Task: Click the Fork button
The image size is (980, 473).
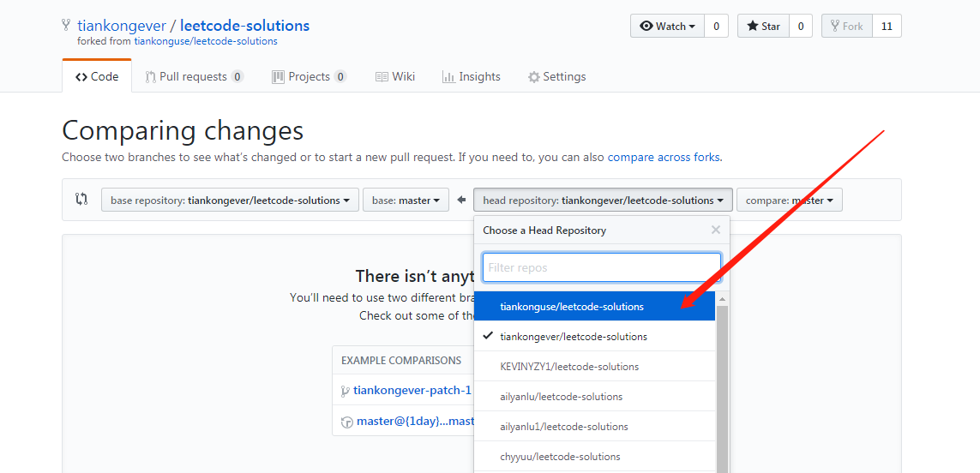Action: coord(847,27)
